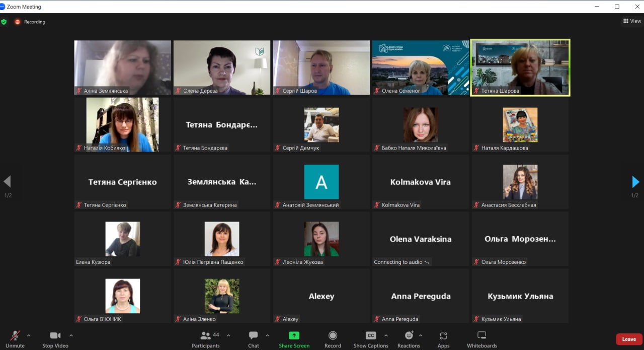This screenshot has width=644, height=350.
Task: Click muted mic icon by Кузьмик Ульяна label
Action: [476, 319]
